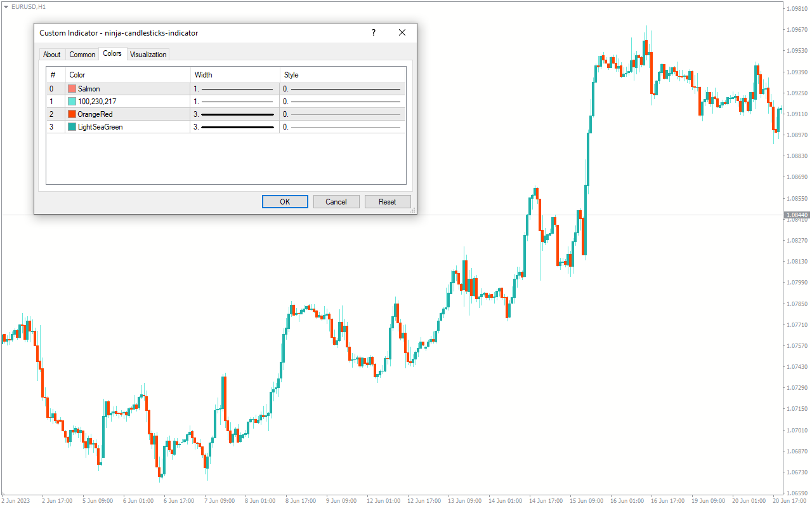Screen dimensions: 812x508
Task: Click the Salmon color swatch
Action: (x=72, y=89)
